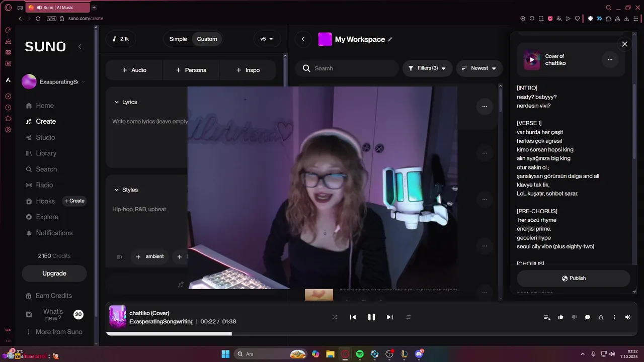The width and height of the screenshot is (644, 362).
Task: Toggle repeat in the player bar
Action: (409, 317)
